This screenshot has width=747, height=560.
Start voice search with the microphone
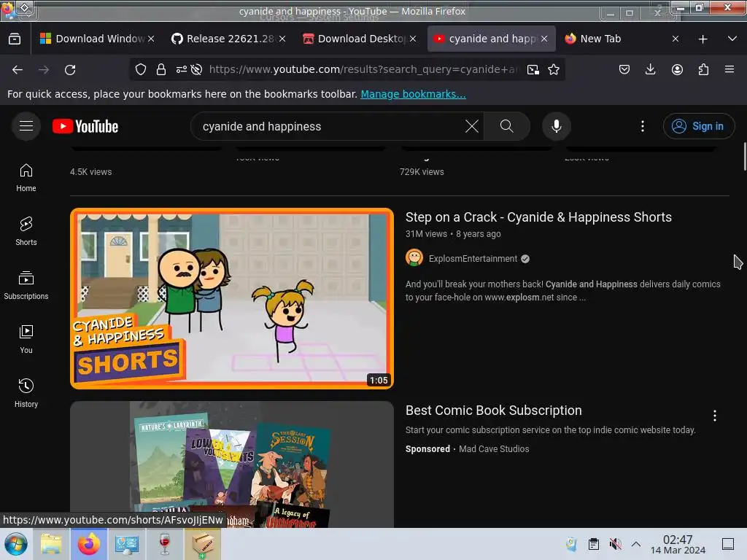tap(557, 126)
